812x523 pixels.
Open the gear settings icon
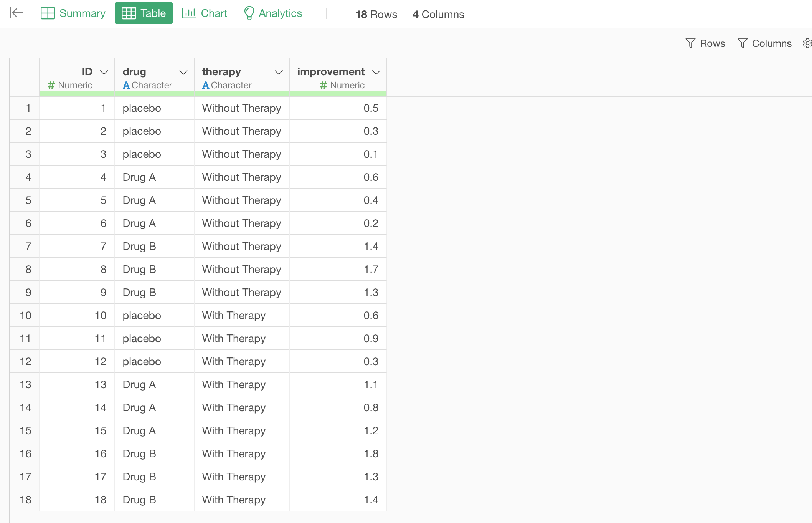807,43
